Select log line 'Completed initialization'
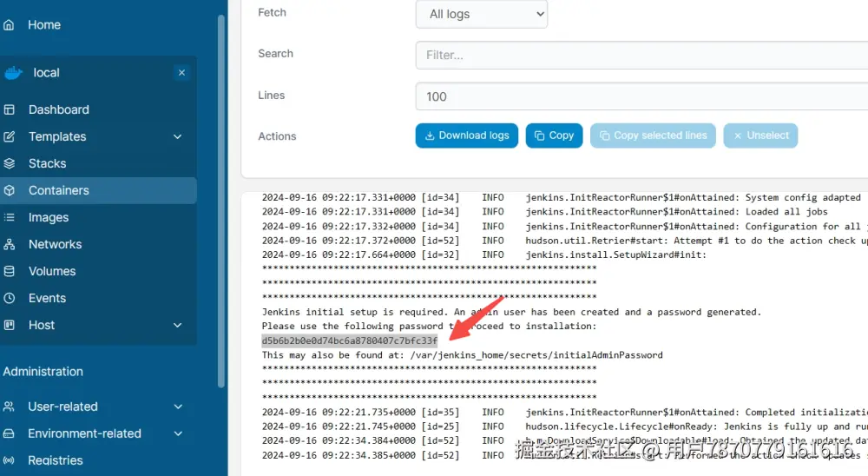Screen dimensions: 868x476 click(x=565, y=413)
